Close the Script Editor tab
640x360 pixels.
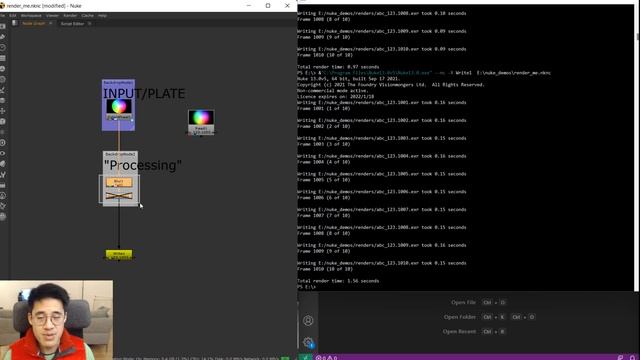pos(89,24)
